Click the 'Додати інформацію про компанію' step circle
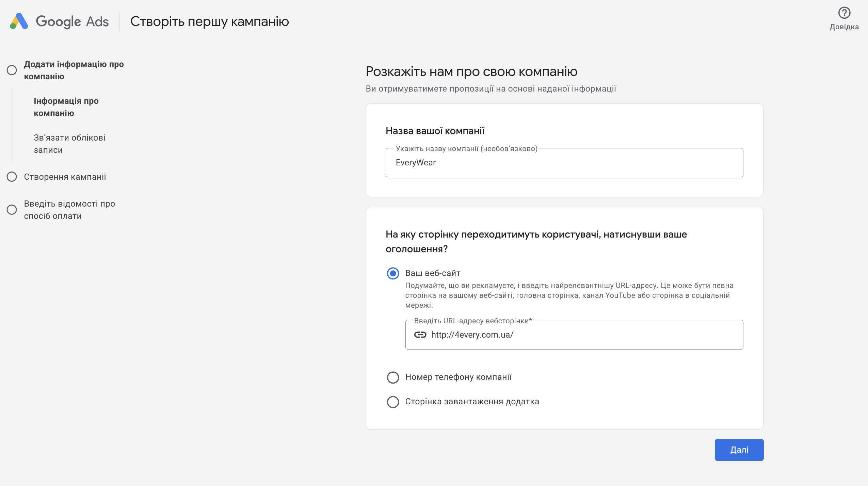Viewport: 868px width, 486px height. click(12, 70)
